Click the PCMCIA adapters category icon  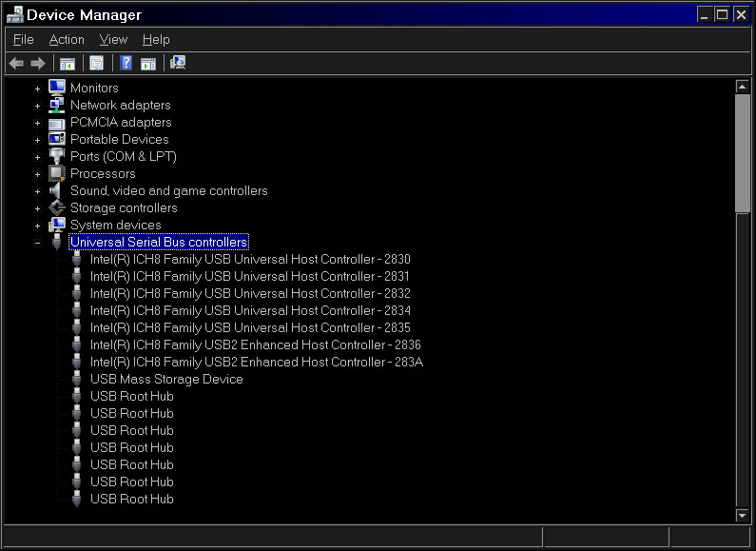tap(57, 123)
